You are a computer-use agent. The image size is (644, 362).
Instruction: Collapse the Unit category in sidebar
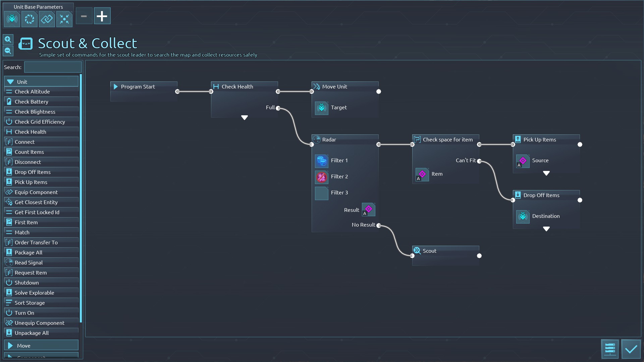coord(41,82)
